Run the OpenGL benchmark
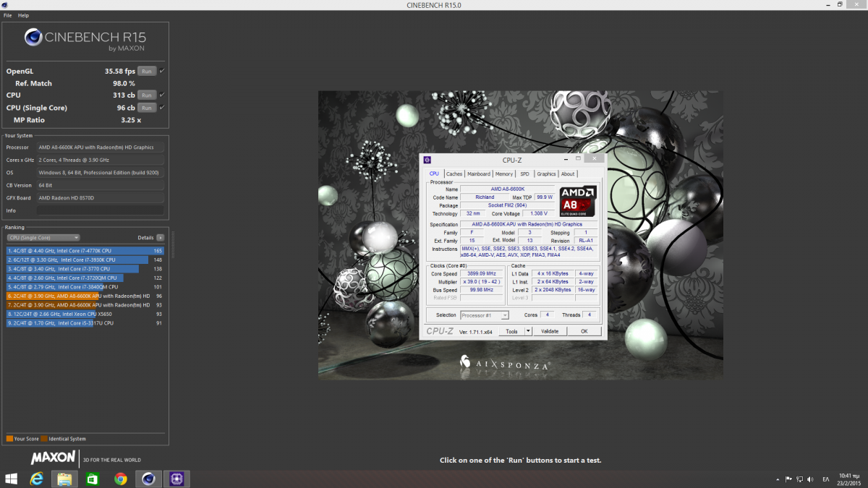The image size is (868, 488). (147, 71)
